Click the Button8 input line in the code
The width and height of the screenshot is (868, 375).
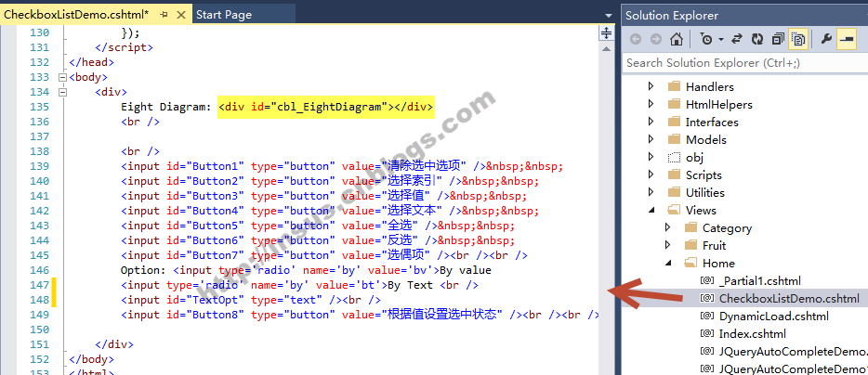360,315
